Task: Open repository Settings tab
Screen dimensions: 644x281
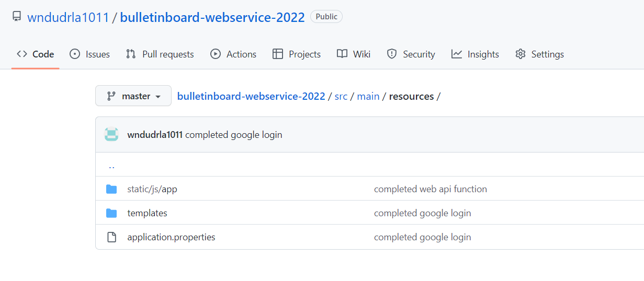Action: [x=539, y=54]
